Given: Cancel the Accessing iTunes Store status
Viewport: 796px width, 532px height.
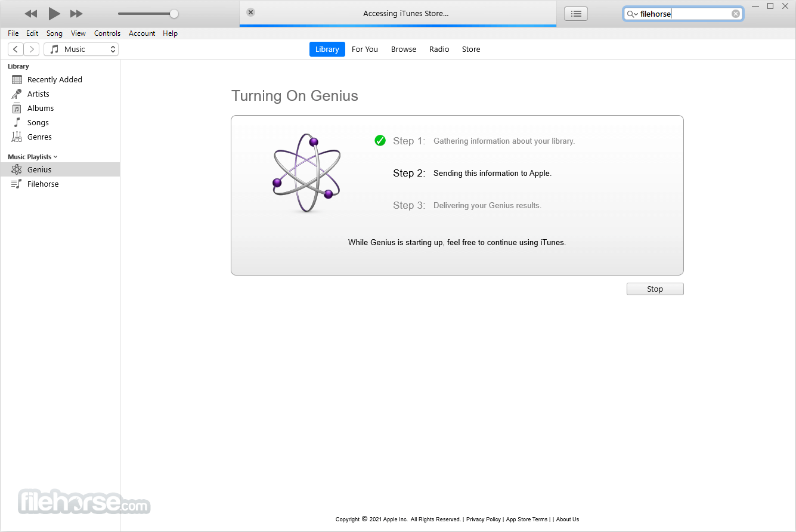Looking at the screenshot, I should click(250, 12).
